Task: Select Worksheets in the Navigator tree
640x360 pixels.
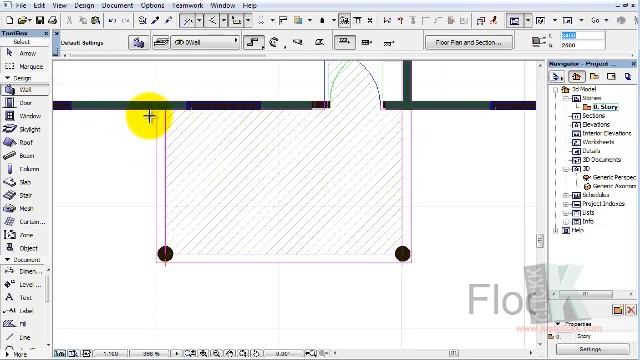Action: 598,142
